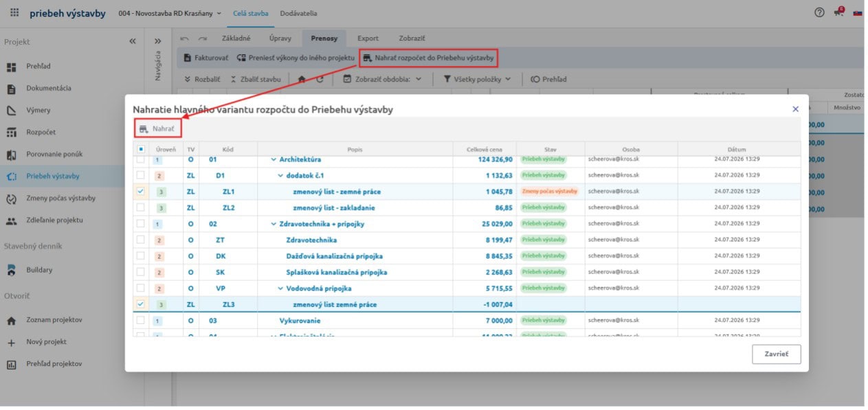Switch to the Základné ribbon tab

pyautogui.click(x=236, y=38)
